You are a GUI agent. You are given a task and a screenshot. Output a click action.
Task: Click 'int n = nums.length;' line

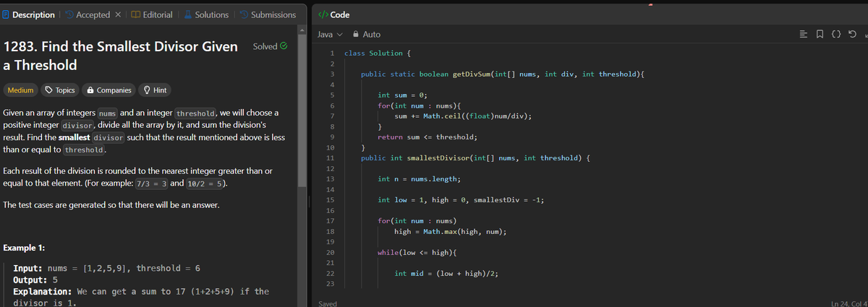(x=420, y=178)
